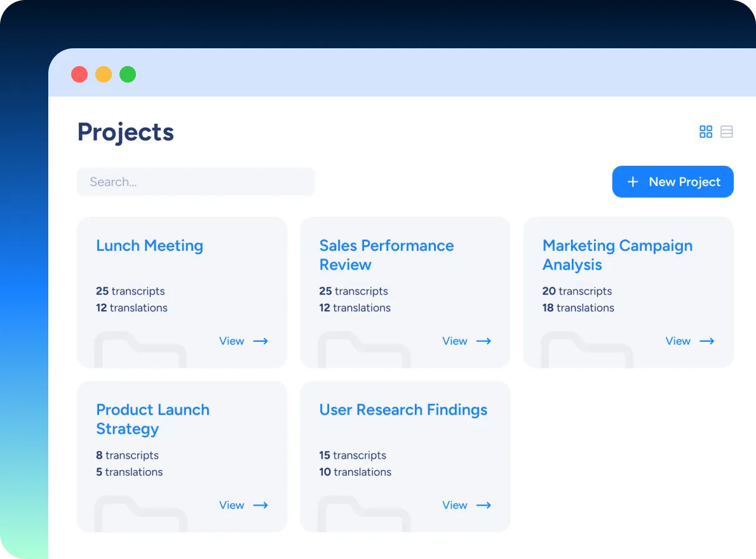Select 25 transcripts text on Lunch Meeting
The image size is (756, 559).
[130, 291]
